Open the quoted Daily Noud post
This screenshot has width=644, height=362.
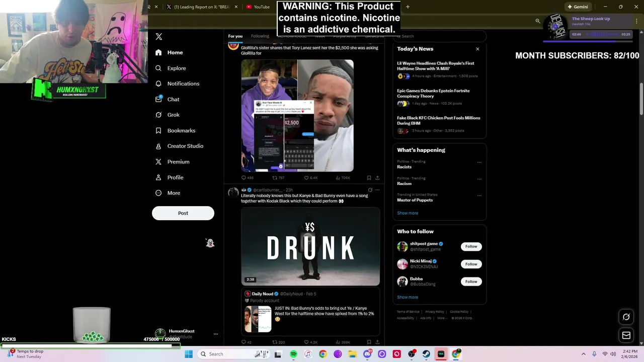(x=310, y=312)
